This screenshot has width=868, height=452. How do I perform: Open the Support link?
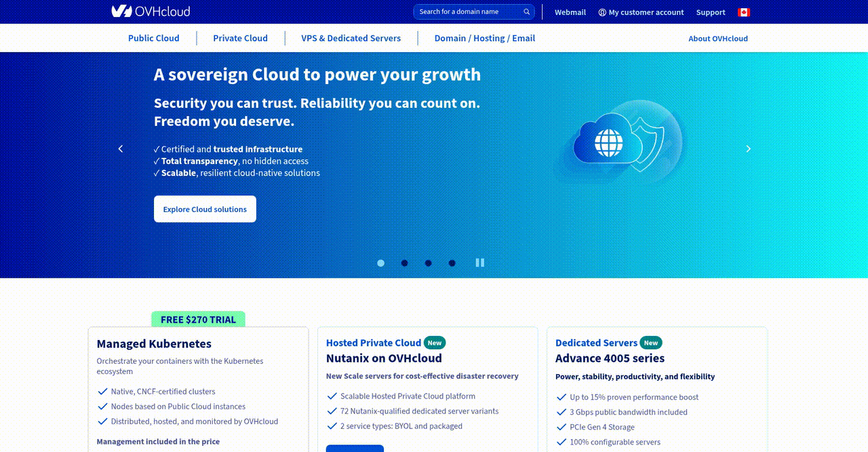click(x=711, y=12)
